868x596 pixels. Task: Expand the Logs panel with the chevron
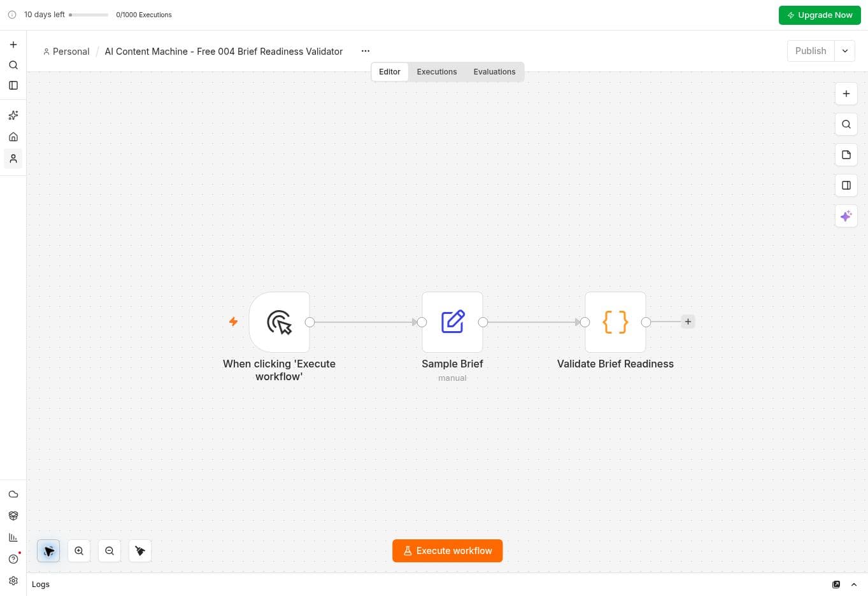[854, 585]
